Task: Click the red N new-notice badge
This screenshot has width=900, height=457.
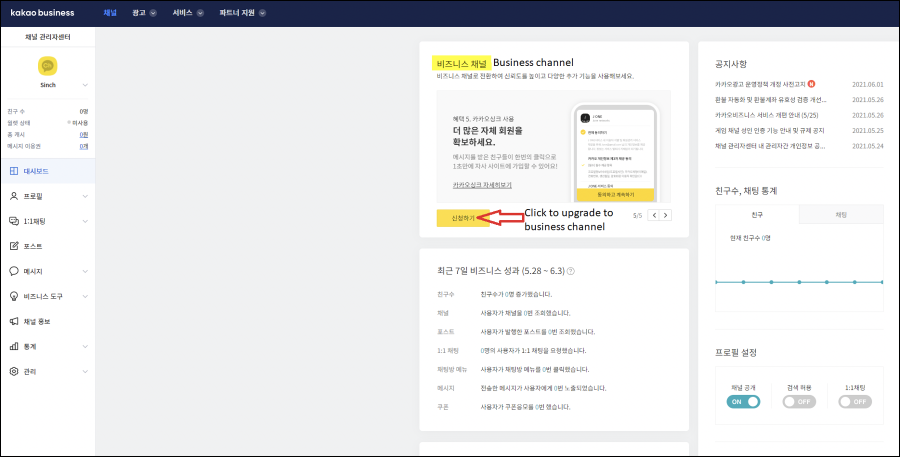Action: tap(811, 84)
